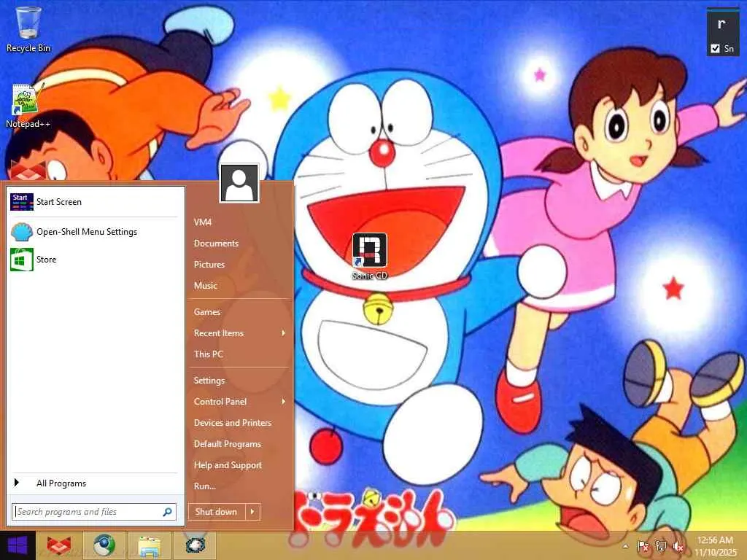
Task: Click the Action Center flag tray icon
Action: (x=643, y=546)
